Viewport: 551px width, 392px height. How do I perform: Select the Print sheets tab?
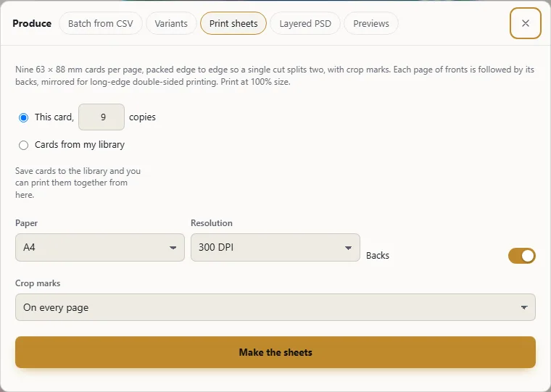pos(233,23)
